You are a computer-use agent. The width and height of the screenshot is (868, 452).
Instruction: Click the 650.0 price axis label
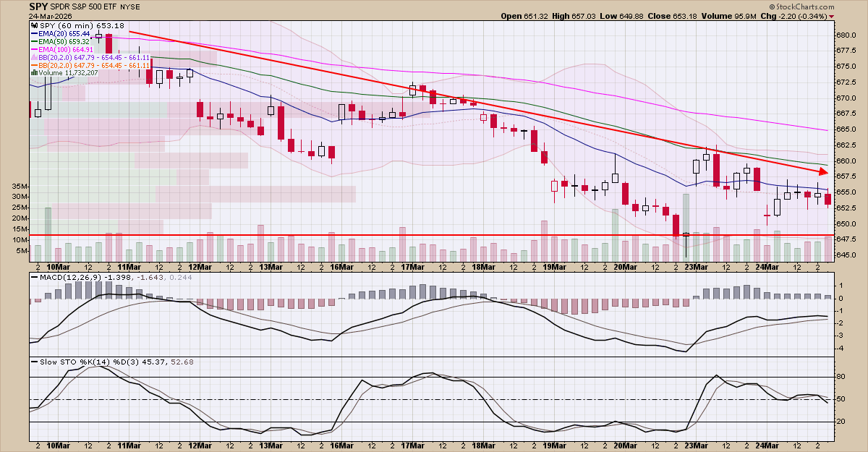(846, 223)
